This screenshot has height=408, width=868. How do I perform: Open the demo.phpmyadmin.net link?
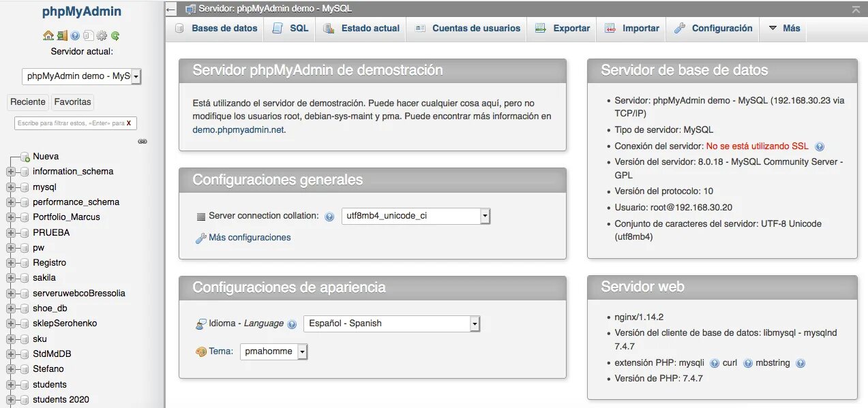tap(238, 129)
